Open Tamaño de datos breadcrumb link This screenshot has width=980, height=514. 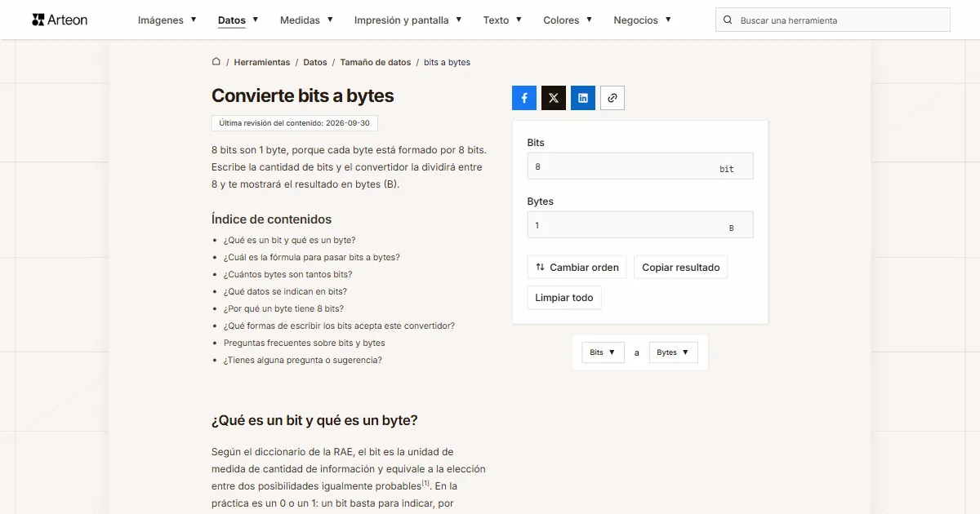click(x=376, y=62)
